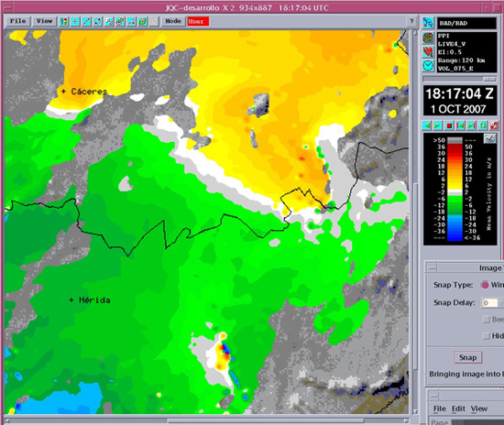Click the green map toolbar icon
Viewport: 504px width, 425px height.
[143, 21]
